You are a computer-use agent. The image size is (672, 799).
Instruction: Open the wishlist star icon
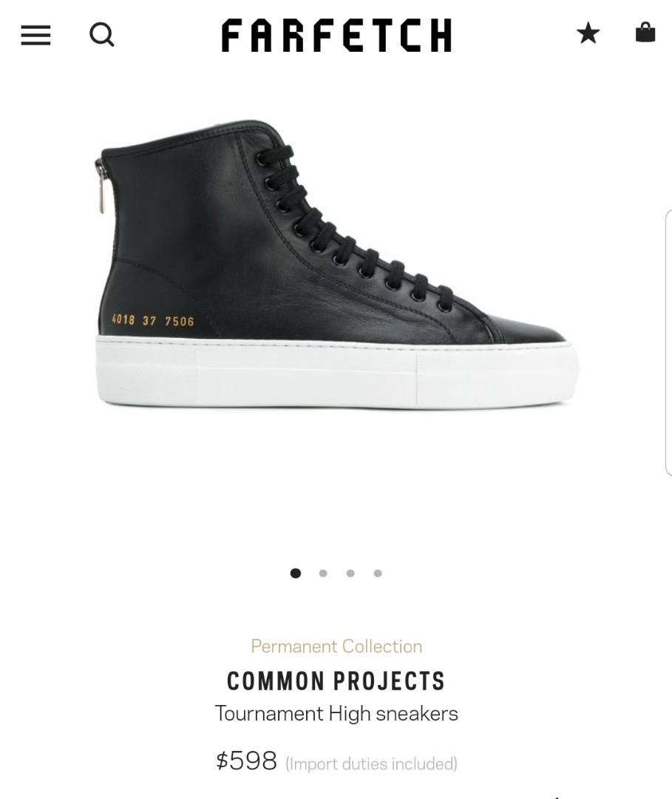(x=588, y=33)
